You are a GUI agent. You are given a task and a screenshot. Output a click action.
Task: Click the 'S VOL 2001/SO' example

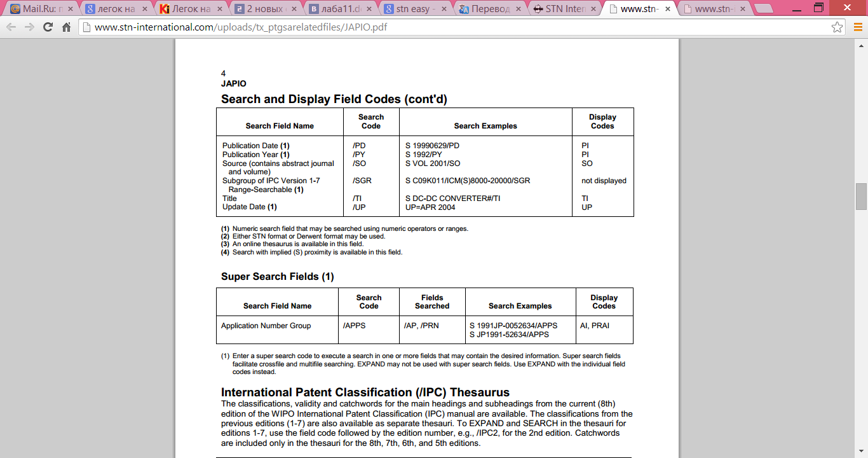pyautogui.click(x=433, y=163)
